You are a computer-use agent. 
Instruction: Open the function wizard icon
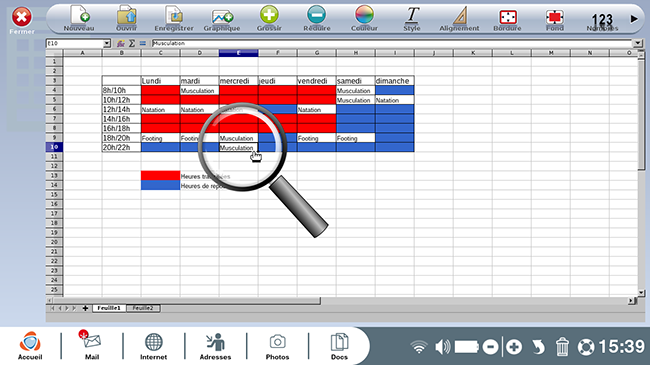click(x=121, y=43)
